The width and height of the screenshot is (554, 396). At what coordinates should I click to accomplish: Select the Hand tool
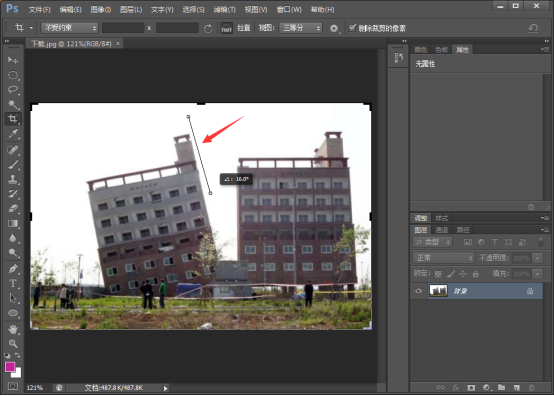(13, 329)
